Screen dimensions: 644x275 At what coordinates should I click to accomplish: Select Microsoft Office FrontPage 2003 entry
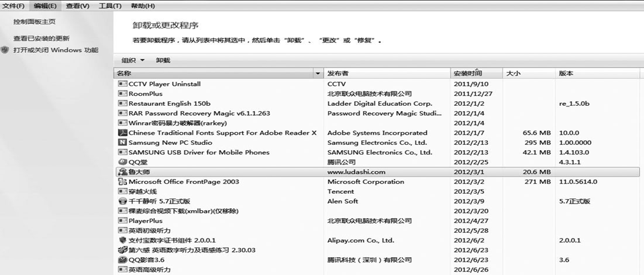click(184, 181)
